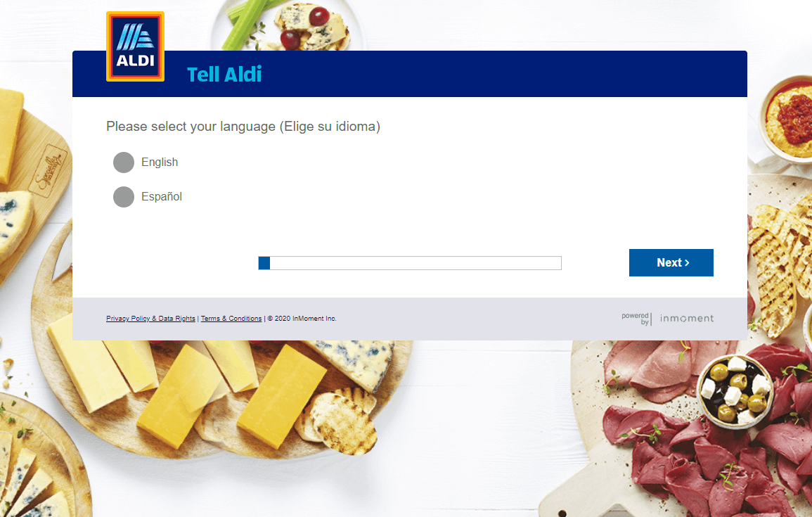Image resolution: width=812 pixels, height=517 pixels.
Task: Click the 'powered by' footer text
Action: pos(636,319)
